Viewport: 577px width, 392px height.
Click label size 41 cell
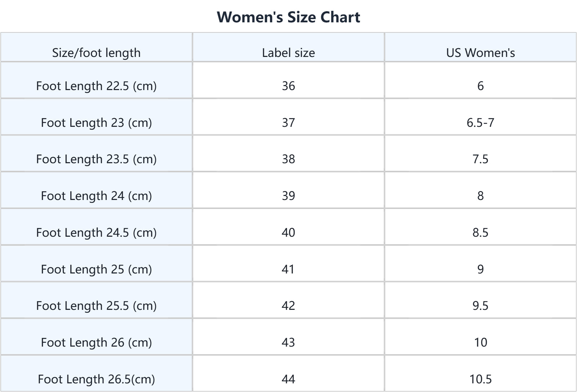(288, 269)
